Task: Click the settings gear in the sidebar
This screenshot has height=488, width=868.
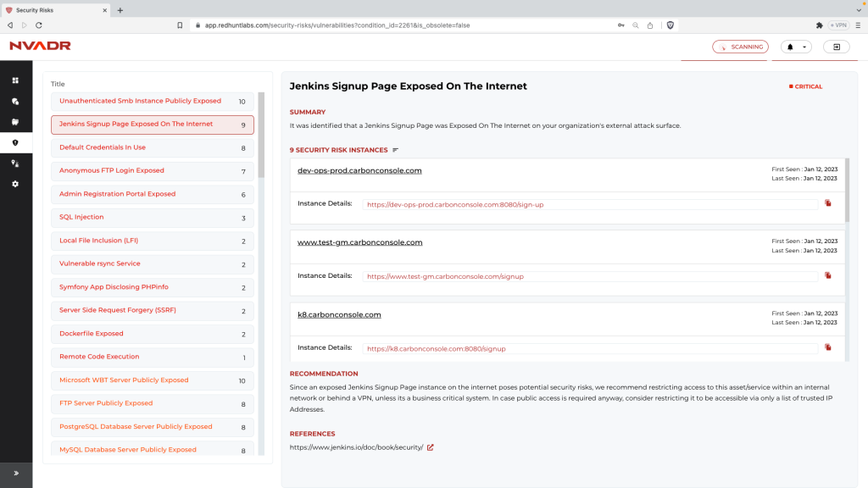Action: click(x=15, y=184)
